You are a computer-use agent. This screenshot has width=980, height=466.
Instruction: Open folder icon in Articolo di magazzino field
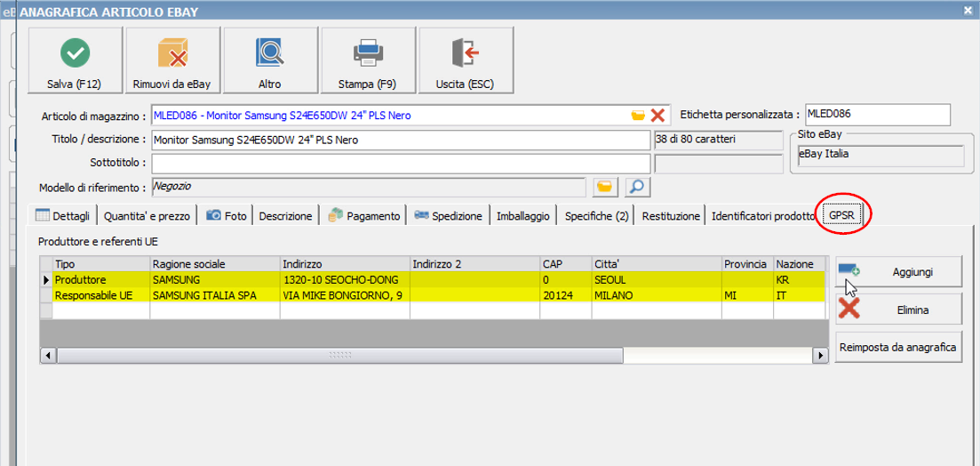point(638,115)
